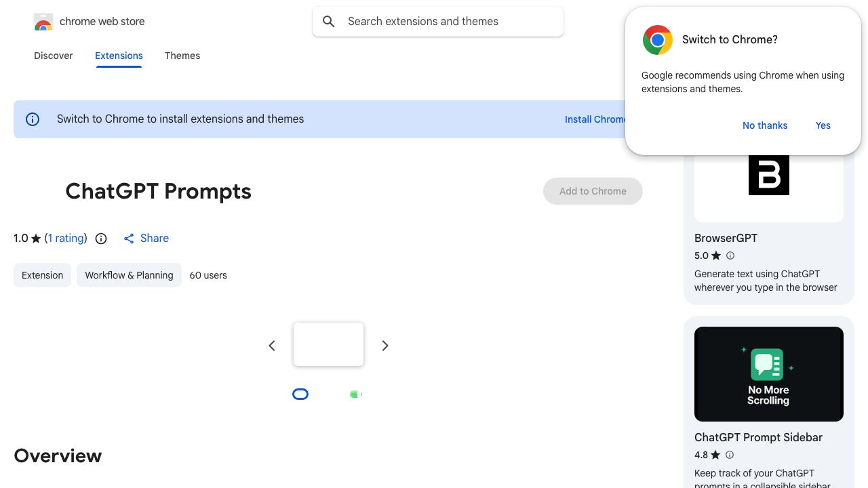Click the ChatGPT Prompt Sidebar rating info icon

(730, 455)
